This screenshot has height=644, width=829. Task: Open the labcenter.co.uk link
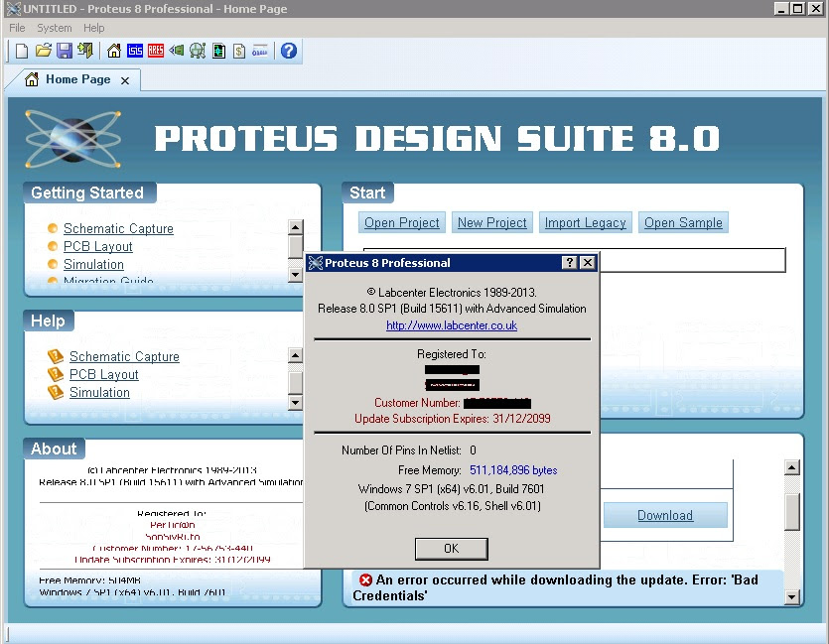[x=452, y=325]
